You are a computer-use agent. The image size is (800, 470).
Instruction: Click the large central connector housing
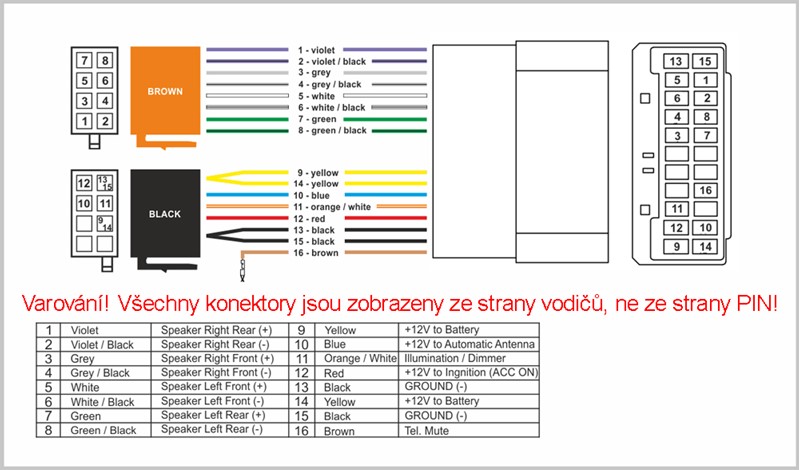tap(520, 150)
